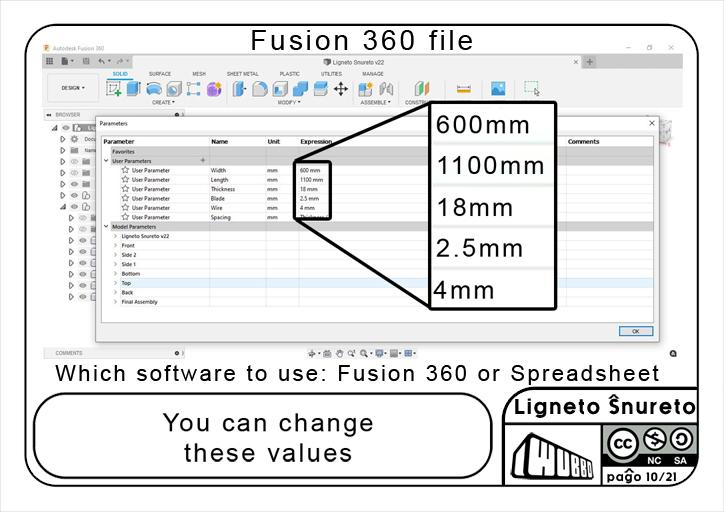Viewport: 724px width, 512px height.
Task: Favorite the Blade parameter star
Action: pyautogui.click(x=125, y=198)
